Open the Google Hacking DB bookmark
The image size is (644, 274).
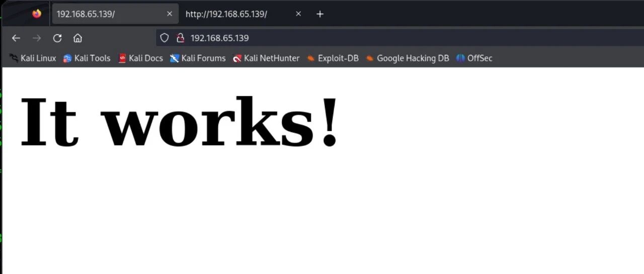(x=408, y=58)
